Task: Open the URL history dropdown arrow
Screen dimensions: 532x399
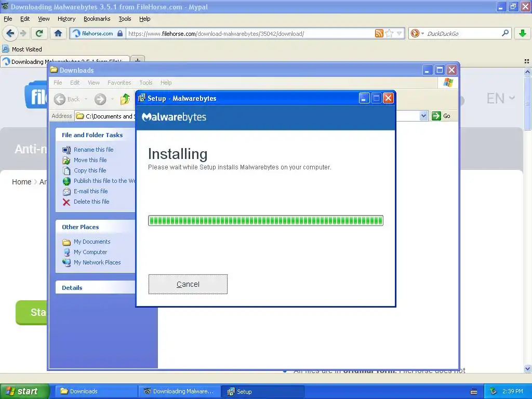Action: 400,33
